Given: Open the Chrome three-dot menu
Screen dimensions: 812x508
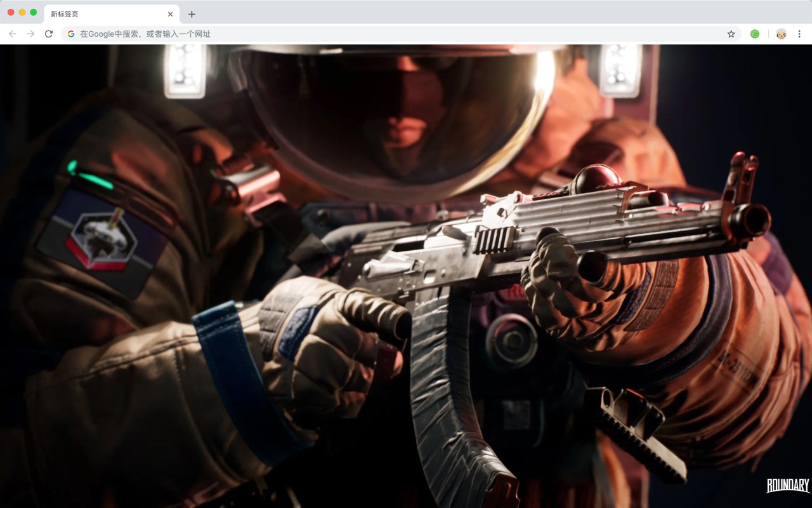Looking at the screenshot, I should pos(799,34).
